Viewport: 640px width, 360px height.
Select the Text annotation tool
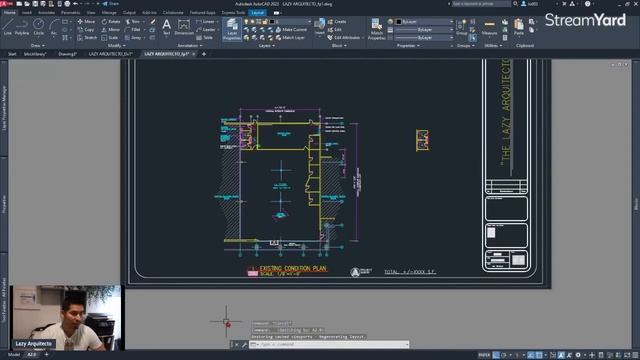167,27
